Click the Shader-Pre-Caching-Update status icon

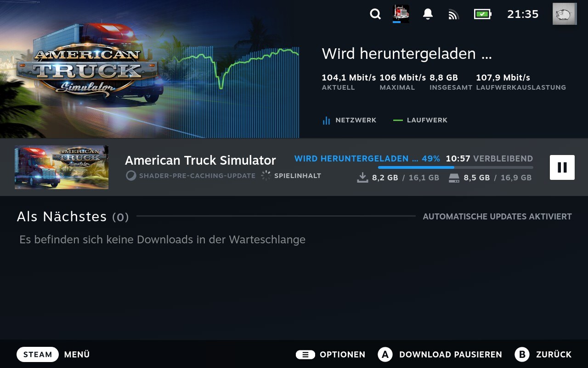131,176
